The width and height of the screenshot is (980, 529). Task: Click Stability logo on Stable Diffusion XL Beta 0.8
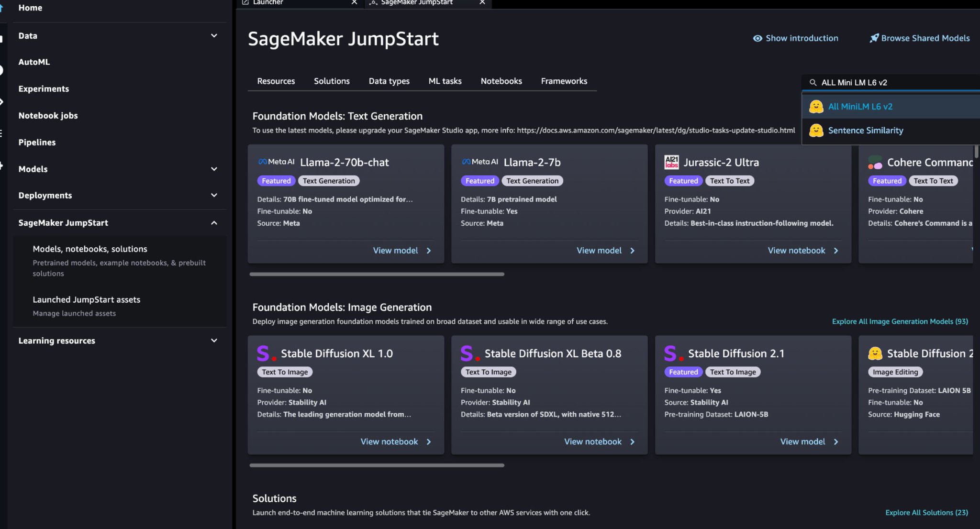pyautogui.click(x=470, y=353)
